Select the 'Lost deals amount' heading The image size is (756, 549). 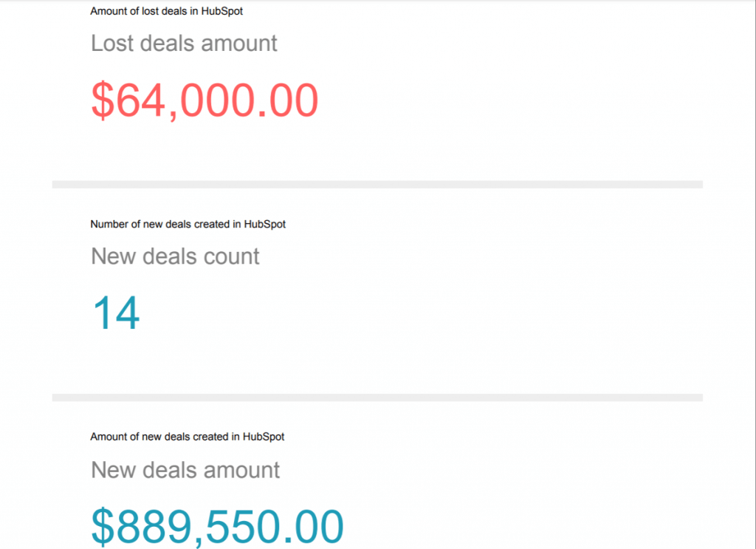[x=184, y=44]
